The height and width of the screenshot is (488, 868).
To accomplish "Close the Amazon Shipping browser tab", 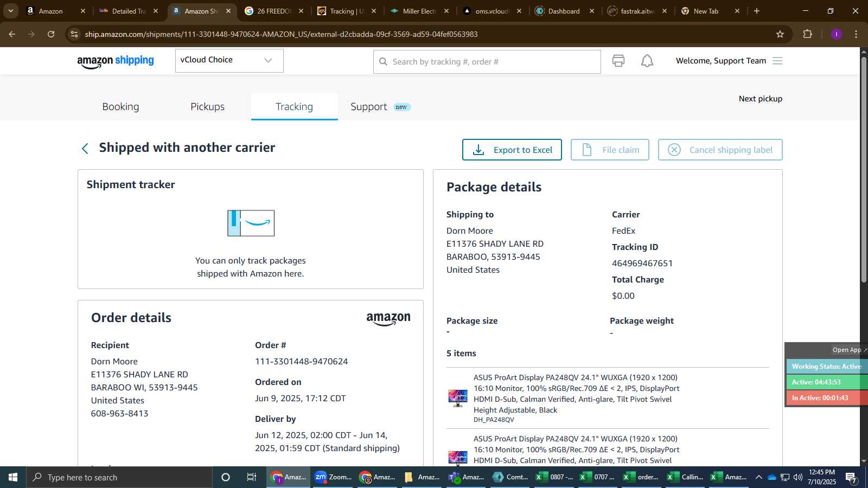I will [228, 11].
